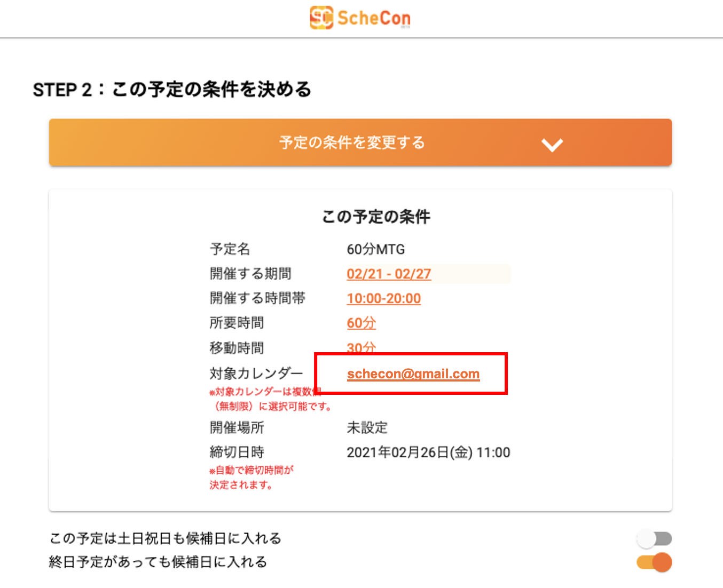Click the red 自動で締切時間が note

[251, 478]
